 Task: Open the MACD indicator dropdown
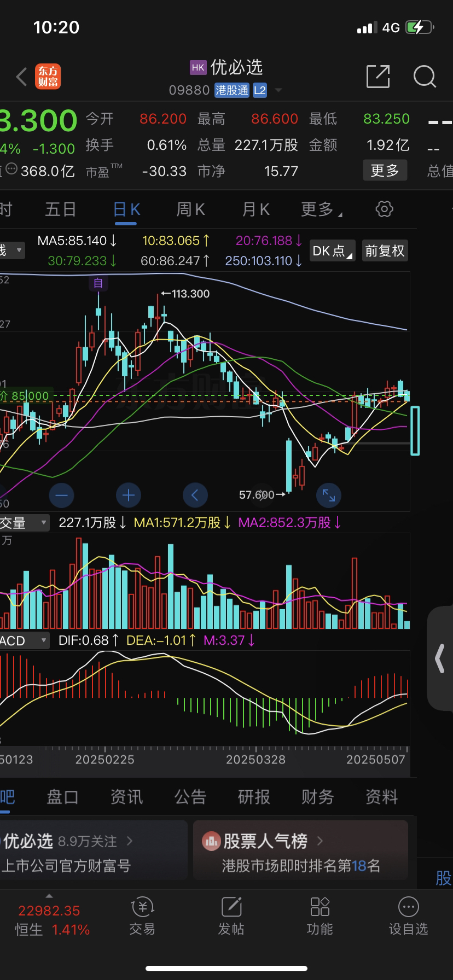pyautogui.click(x=24, y=640)
